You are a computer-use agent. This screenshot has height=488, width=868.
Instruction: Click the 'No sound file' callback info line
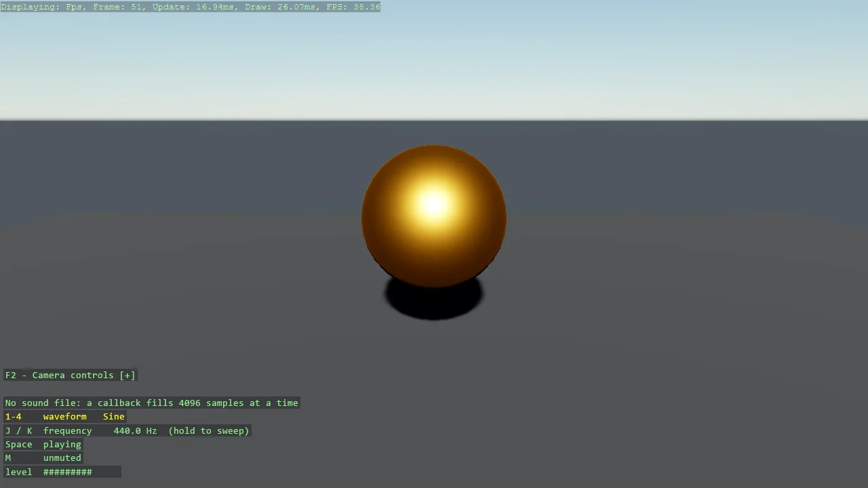[x=152, y=403]
